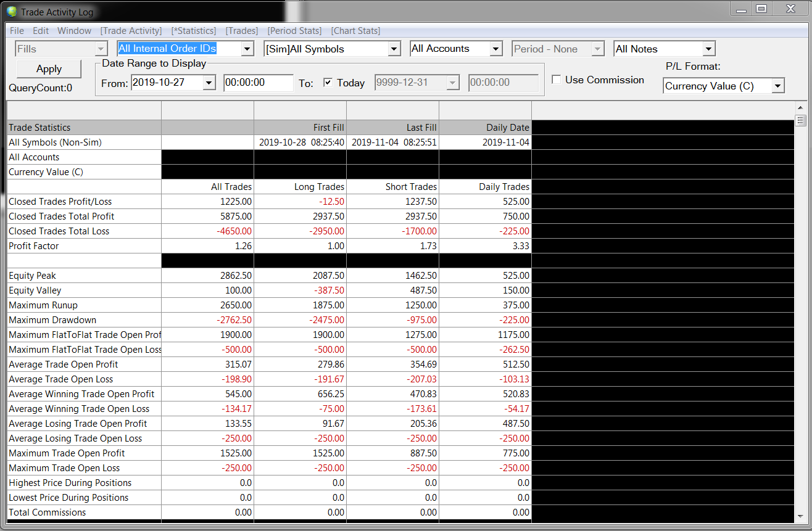Toggle the Today checkbox

[328, 83]
